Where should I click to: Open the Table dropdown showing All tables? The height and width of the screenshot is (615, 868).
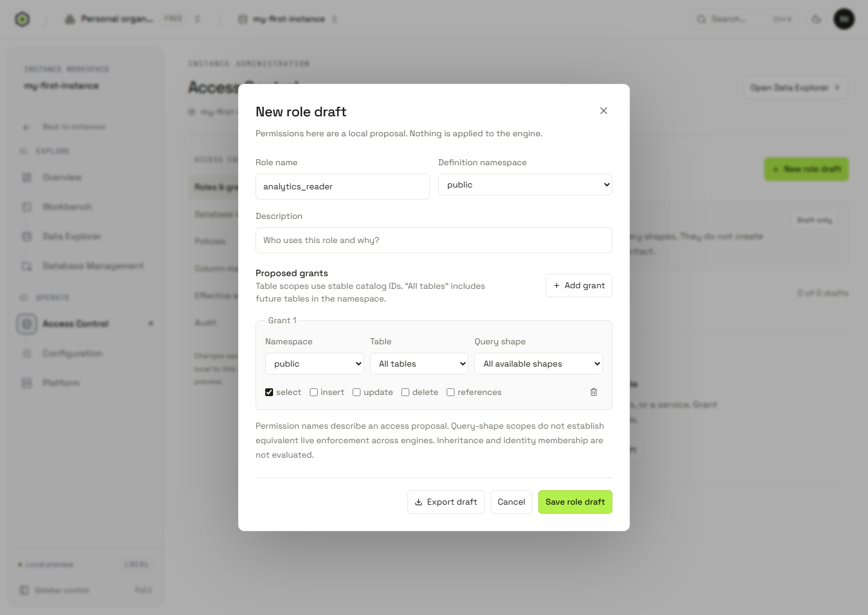click(x=419, y=364)
